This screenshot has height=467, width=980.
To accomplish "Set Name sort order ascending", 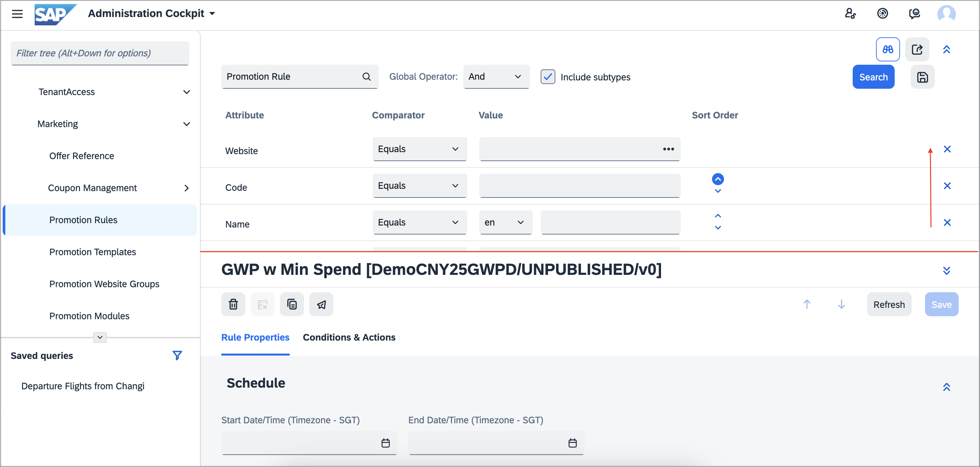I will 717,216.
